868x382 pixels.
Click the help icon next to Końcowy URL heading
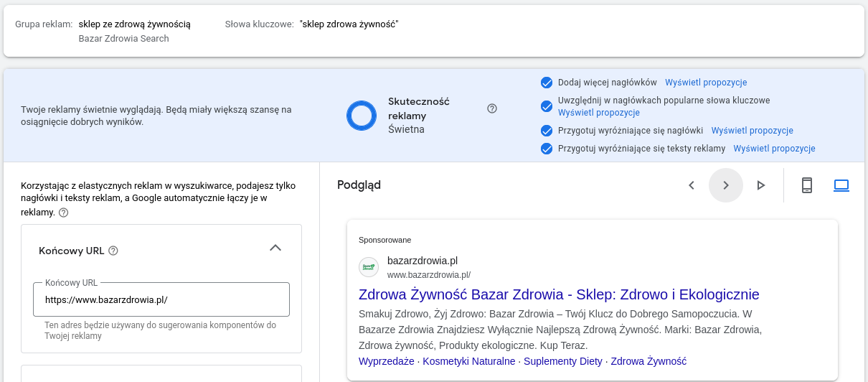pos(113,251)
